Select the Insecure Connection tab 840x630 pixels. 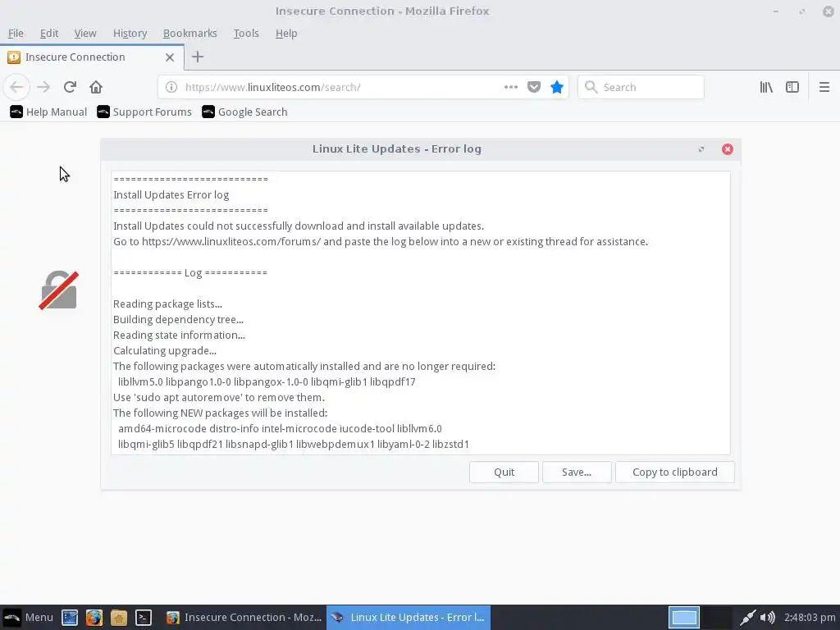(92, 57)
